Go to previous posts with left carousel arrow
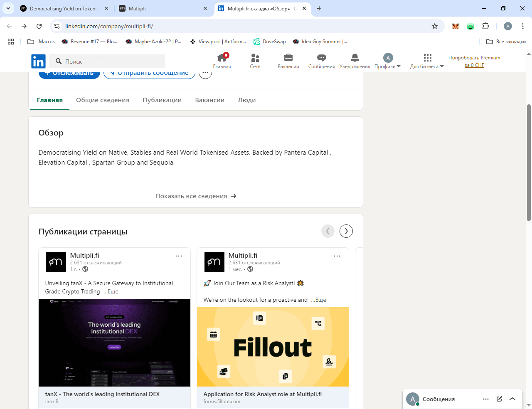The height and width of the screenshot is (409, 532). (x=328, y=231)
